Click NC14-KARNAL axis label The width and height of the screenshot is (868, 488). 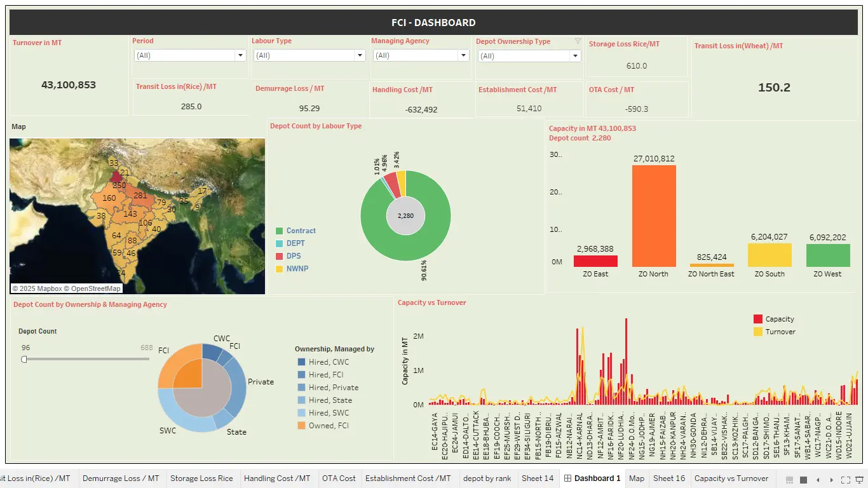579,437
